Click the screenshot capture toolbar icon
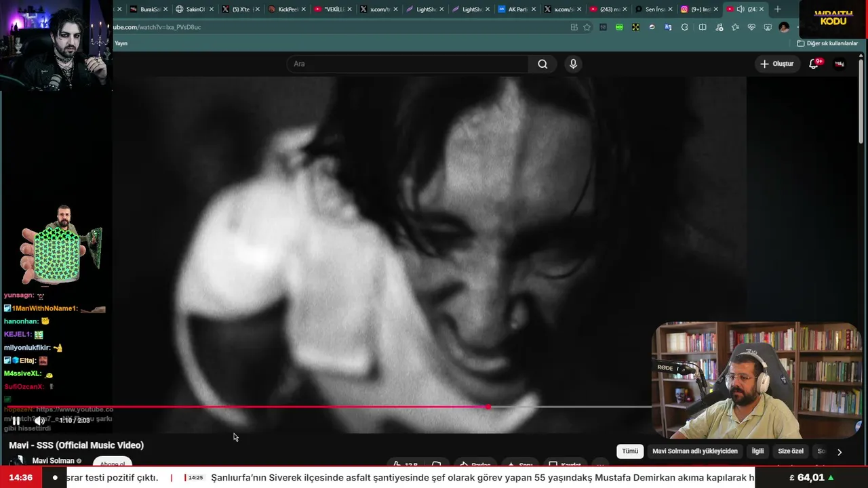Image resolution: width=868 pixels, height=488 pixels. pos(768,27)
